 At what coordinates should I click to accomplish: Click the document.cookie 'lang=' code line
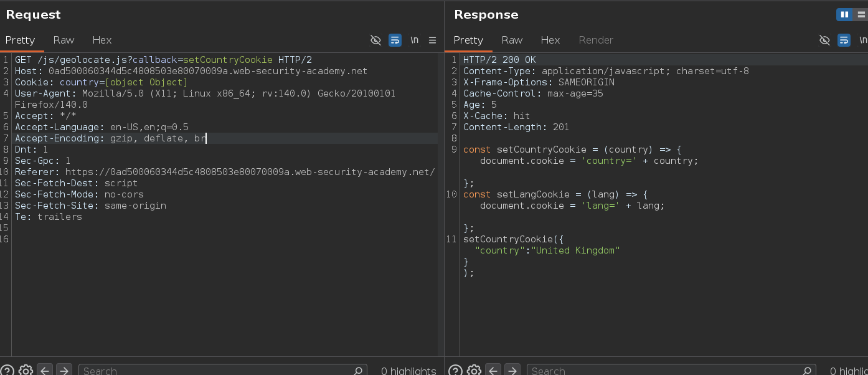[572, 206]
